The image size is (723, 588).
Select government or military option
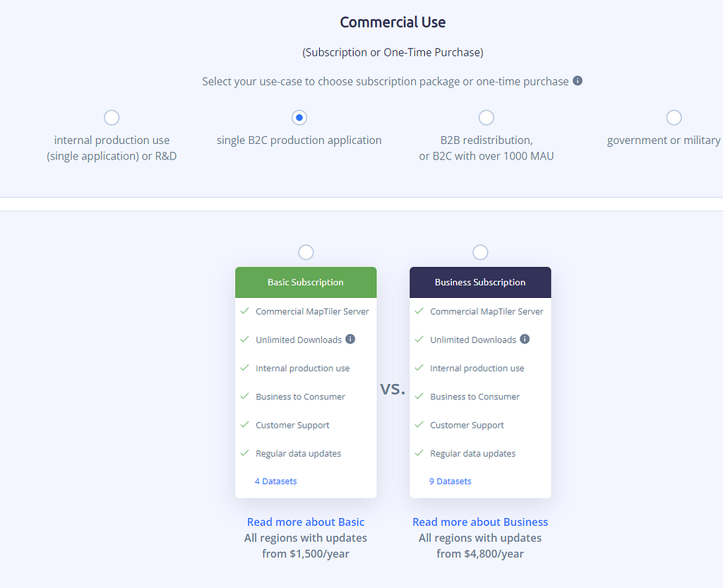pyautogui.click(x=674, y=117)
